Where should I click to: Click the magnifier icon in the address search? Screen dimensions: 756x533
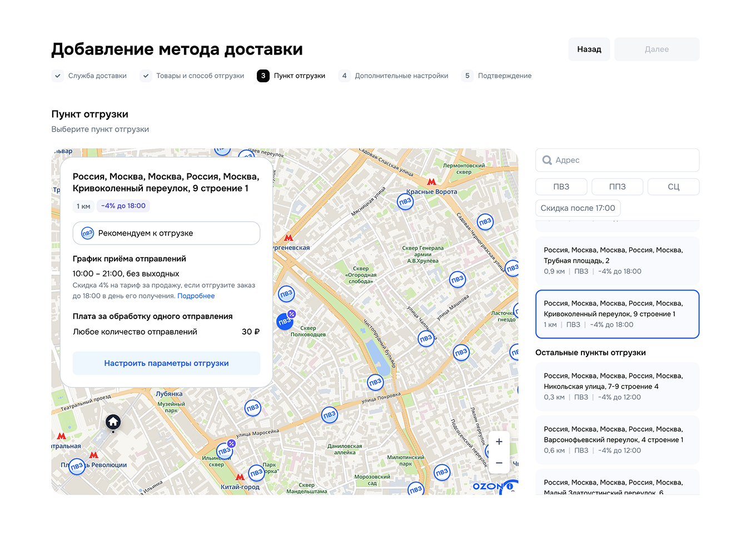pos(547,160)
